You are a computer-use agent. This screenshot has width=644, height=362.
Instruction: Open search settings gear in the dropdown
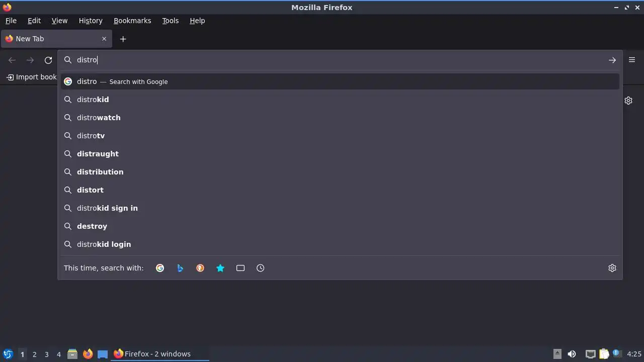612,268
